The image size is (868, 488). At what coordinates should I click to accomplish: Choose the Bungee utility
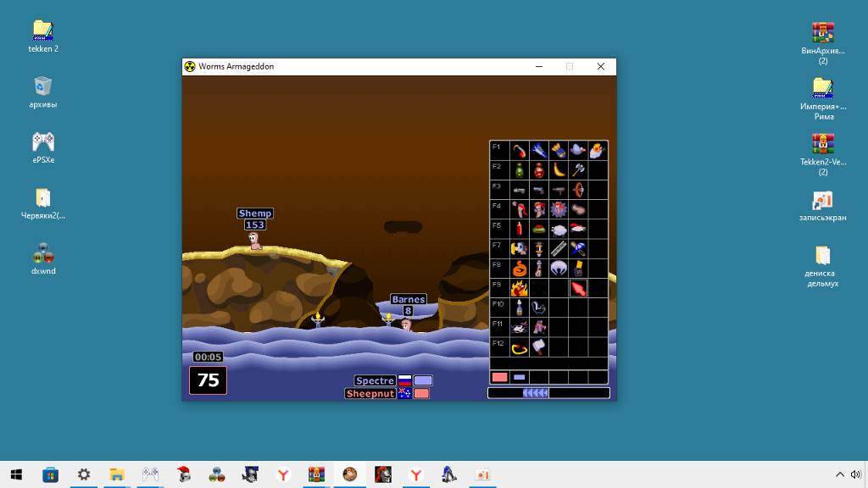pyautogui.click(x=538, y=269)
